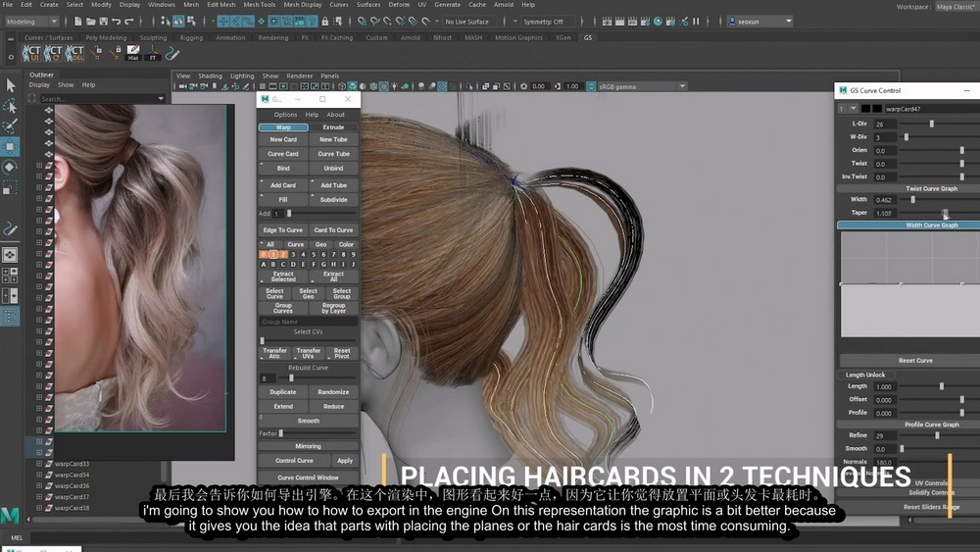Adjust the Rebuild Curve slider
980x552 pixels.
[291, 378]
